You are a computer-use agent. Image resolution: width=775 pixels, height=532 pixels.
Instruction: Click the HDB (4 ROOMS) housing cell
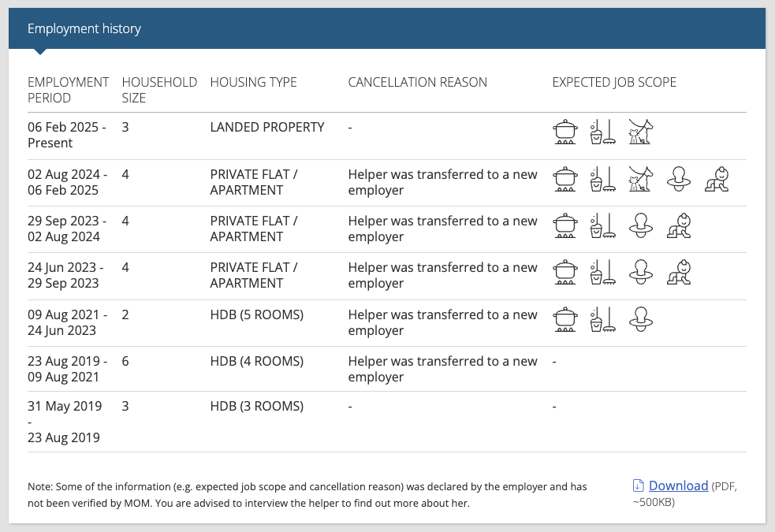tap(256, 361)
